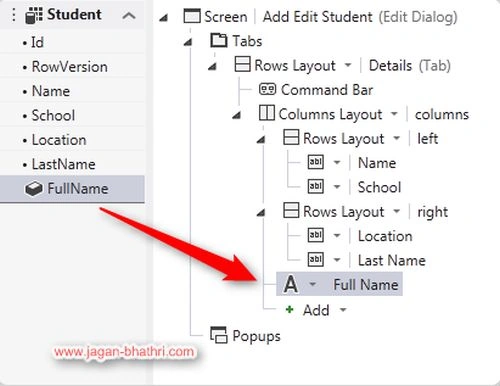Collapse the Columns Layout node triangle

(237, 115)
